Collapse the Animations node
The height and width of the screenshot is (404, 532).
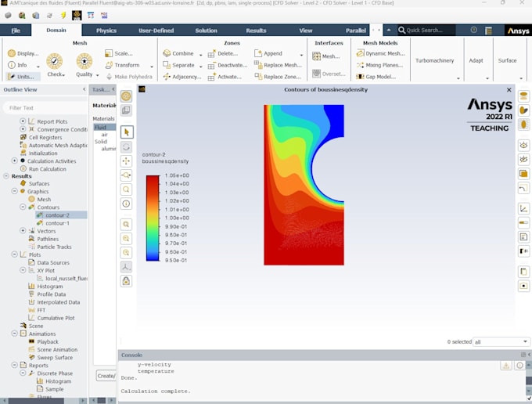14,334
